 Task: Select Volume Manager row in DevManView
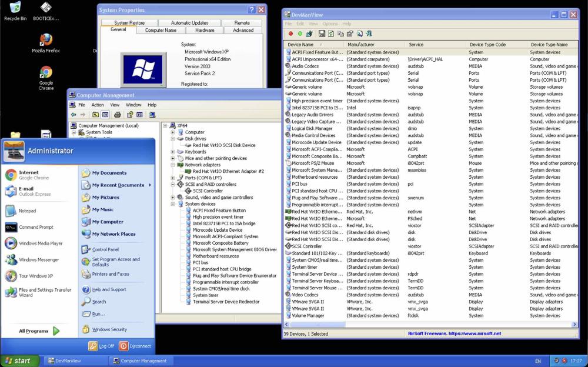pyautogui.click(x=430, y=316)
